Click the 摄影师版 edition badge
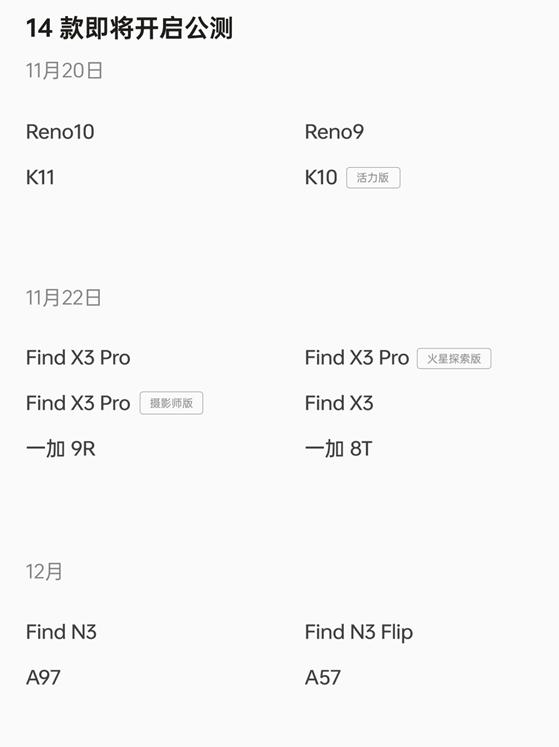Screen dimensions: 559x747 (172, 403)
